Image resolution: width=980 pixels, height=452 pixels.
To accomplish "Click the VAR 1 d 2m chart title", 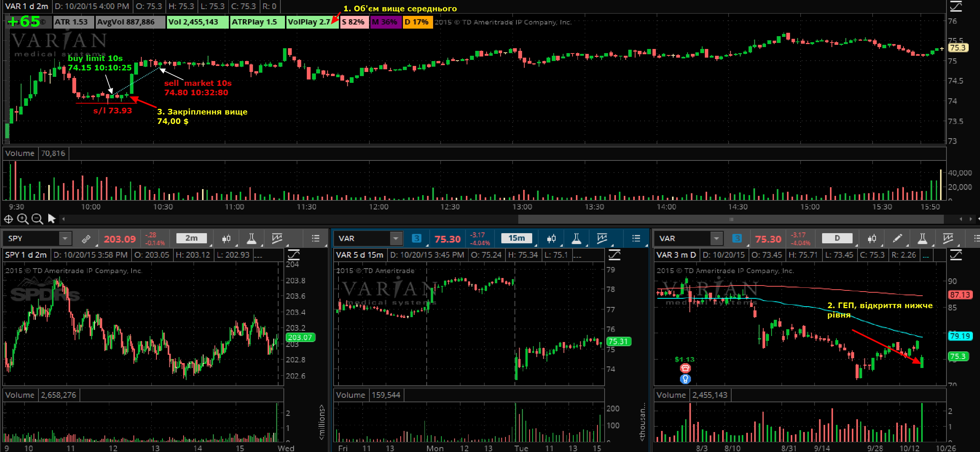I will coord(27,6).
